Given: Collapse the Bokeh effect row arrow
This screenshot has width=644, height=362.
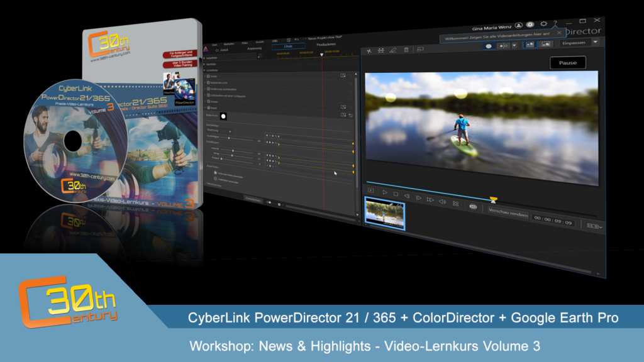Looking at the screenshot, I should click(206, 107).
